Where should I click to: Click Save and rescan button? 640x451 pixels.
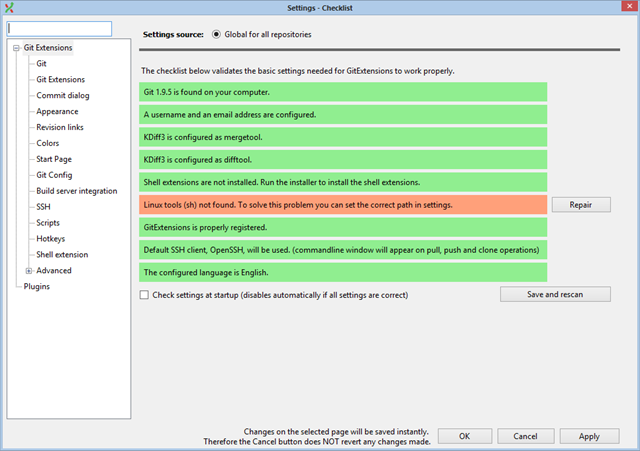(555, 294)
